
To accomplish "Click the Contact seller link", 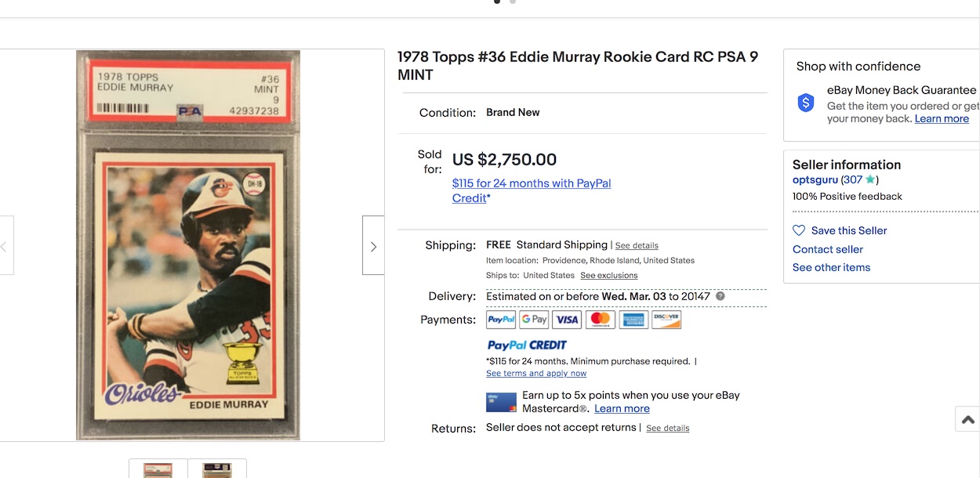I will pyautogui.click(x=827, y=249).
